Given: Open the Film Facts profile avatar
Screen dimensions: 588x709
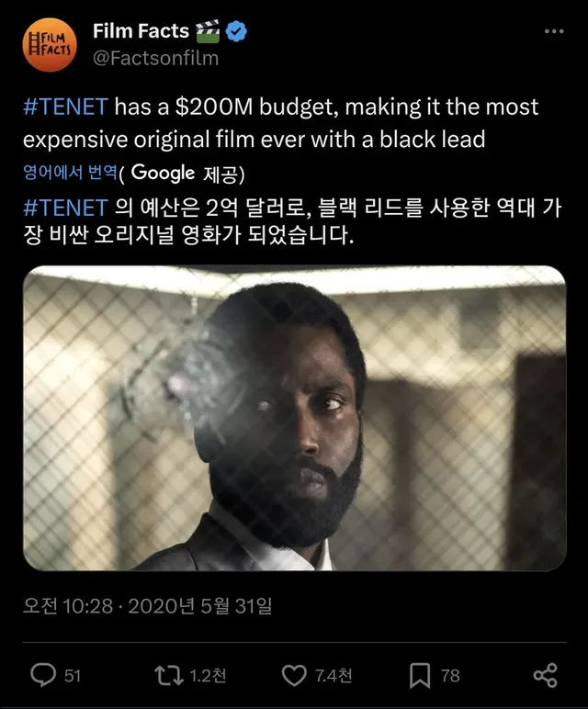Looking at the screenshot, I should point(47,45).
